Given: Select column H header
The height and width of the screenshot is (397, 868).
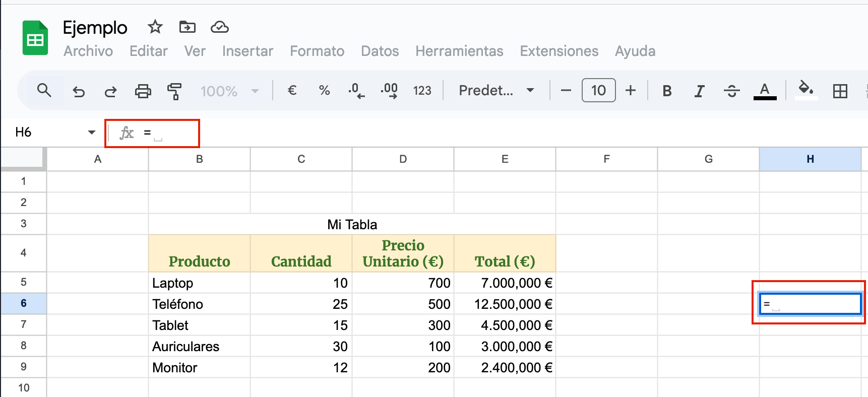Looking at the screenshot, I should click(810, 159).
